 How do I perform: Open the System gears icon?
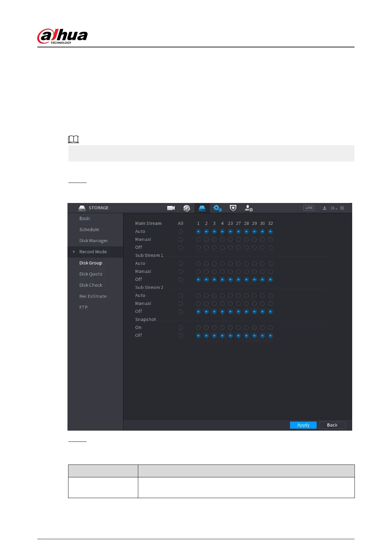(218, 208)
